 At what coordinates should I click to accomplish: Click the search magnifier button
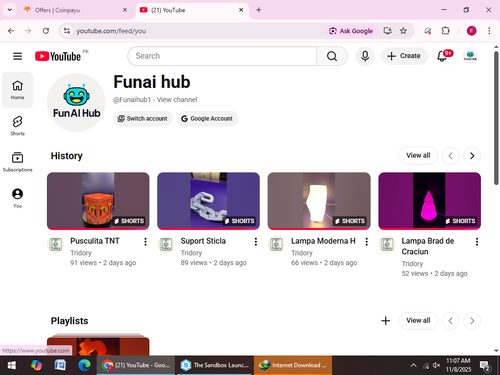pos(332,56)
